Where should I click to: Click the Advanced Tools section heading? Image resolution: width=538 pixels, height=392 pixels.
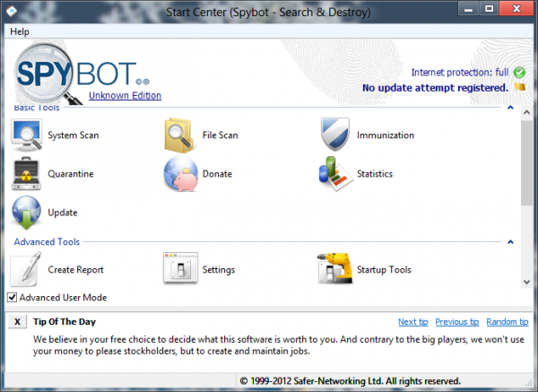47,242
